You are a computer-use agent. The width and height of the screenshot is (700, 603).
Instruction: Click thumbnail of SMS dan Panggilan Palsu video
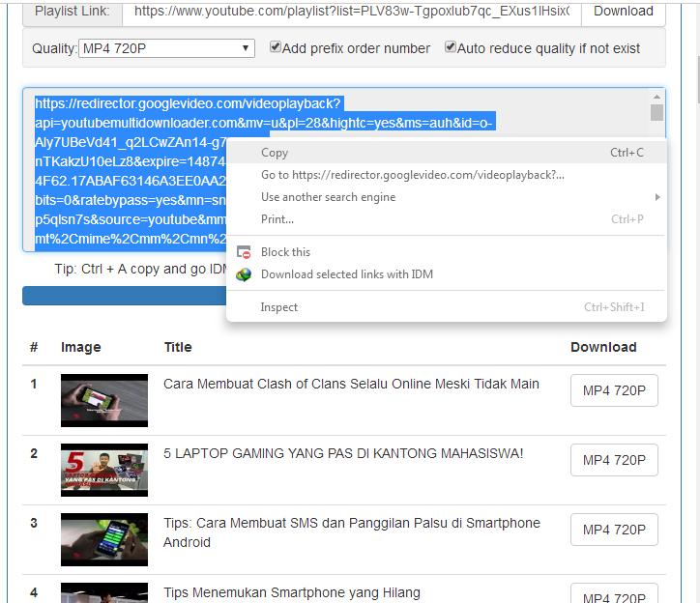pyautogui.click(x=104, y=539)
